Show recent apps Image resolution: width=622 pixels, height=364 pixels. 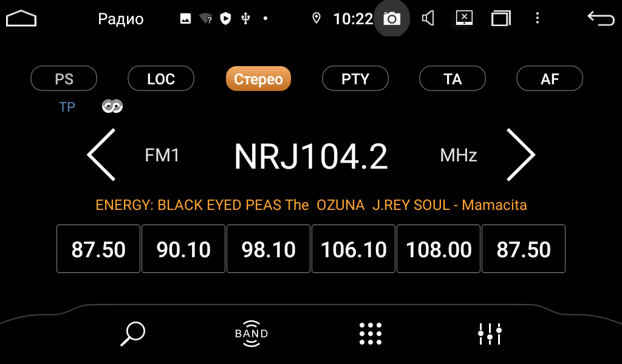tap(501, 18)
